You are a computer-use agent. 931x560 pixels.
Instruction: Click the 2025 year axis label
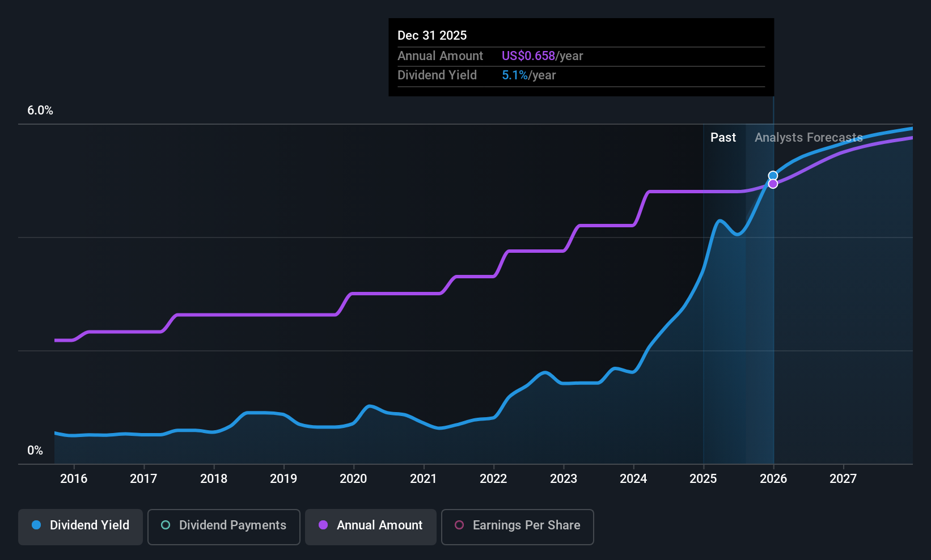[x=703, y=478]
